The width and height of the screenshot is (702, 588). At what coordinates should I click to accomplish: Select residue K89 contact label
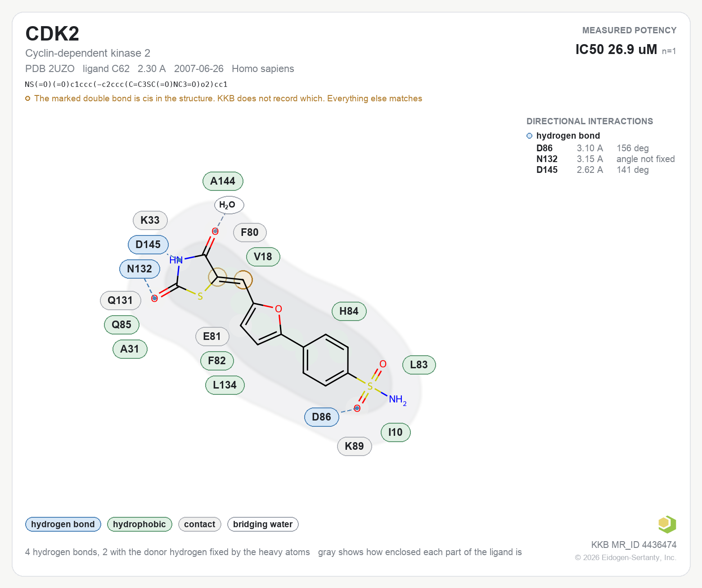pyautogui.click(x=355, y=446)
